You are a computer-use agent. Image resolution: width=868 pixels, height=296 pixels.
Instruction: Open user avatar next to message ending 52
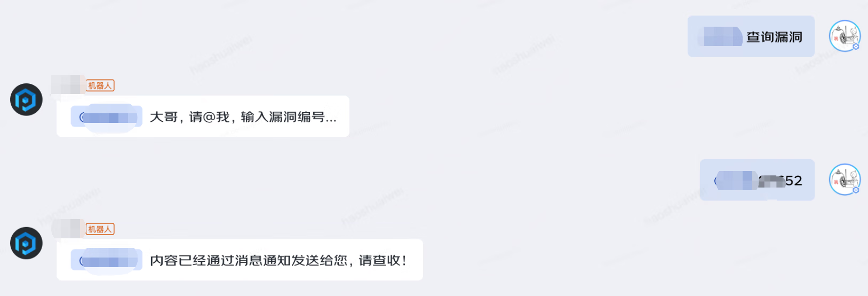[x=845, y=180]
